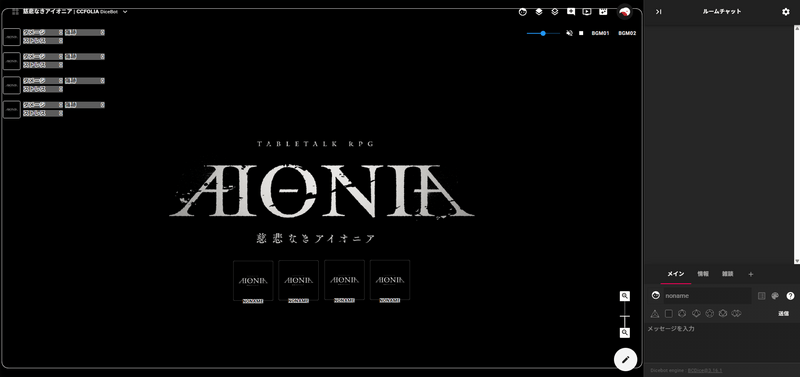Click the chat log scroll down arrow
Image resolution: width=800 pixels, height=377 pixels.
[x=797, y=261]
